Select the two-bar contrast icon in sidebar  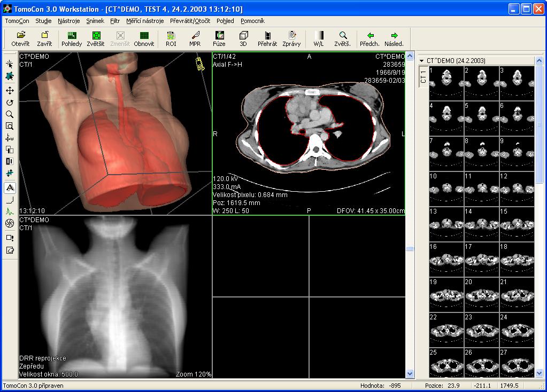pyautogui.click(x=10, y=161)
